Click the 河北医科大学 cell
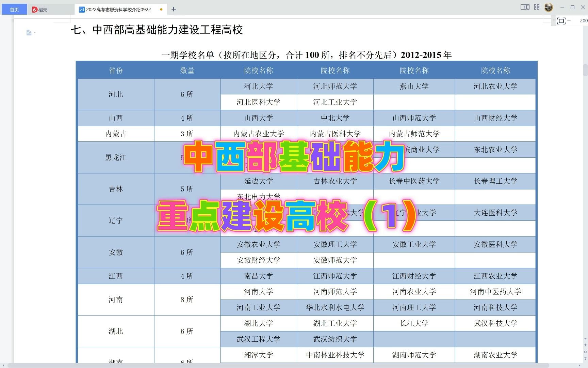The height and width of the screenshot is (368, 588). click(x=259, y=102)
